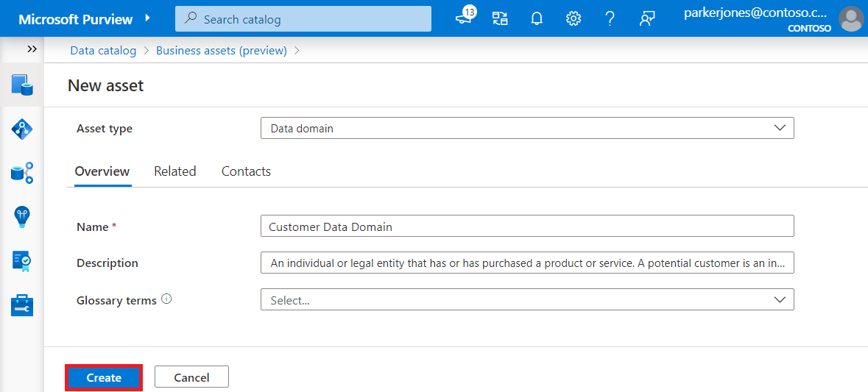This screenshot has height=392, width=868.
Task: Open the announcements icon with 13 badge
Action: [465, 18]
